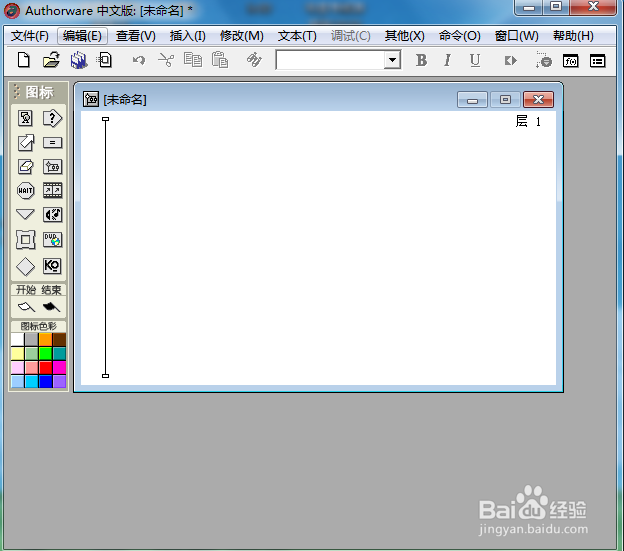Select the Knowledge Object KO icon

pos(52,266)
